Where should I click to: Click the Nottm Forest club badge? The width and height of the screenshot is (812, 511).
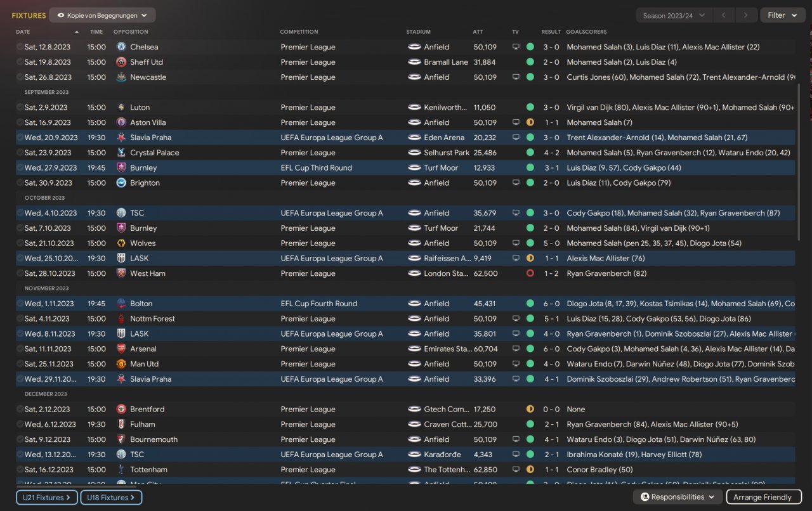121,319
